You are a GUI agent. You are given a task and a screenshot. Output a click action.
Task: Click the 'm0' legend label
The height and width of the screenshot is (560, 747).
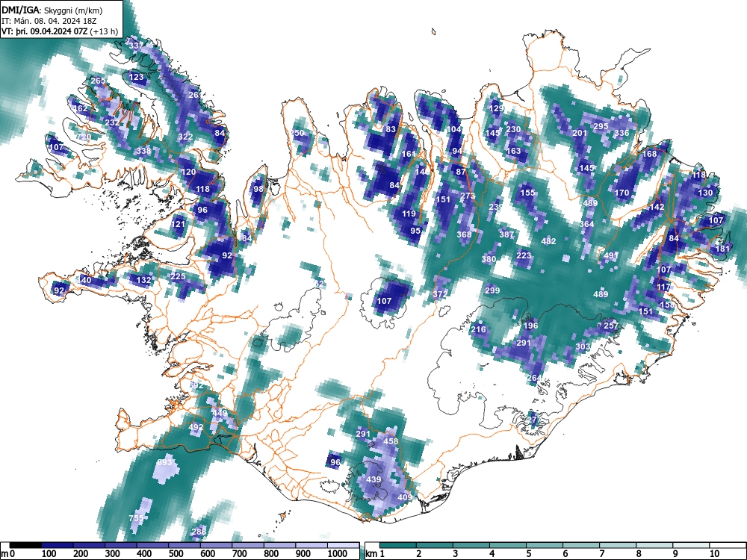click(8, 554)
